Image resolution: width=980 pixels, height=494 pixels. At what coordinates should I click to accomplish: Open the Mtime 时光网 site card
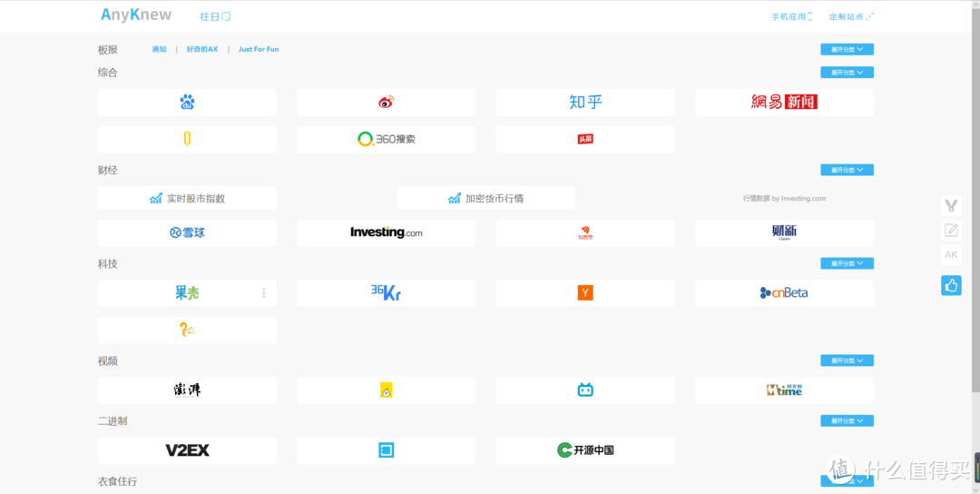click(784, 390)
